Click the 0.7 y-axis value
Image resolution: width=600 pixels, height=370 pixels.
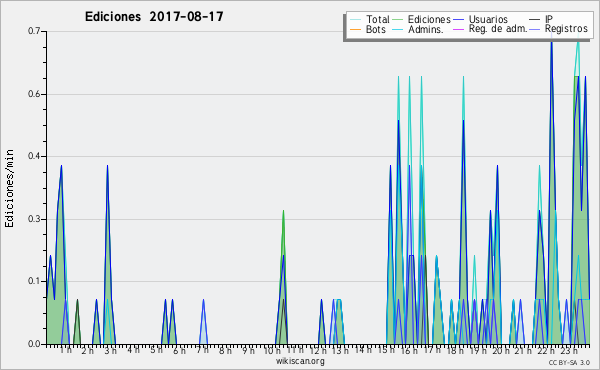34,31
